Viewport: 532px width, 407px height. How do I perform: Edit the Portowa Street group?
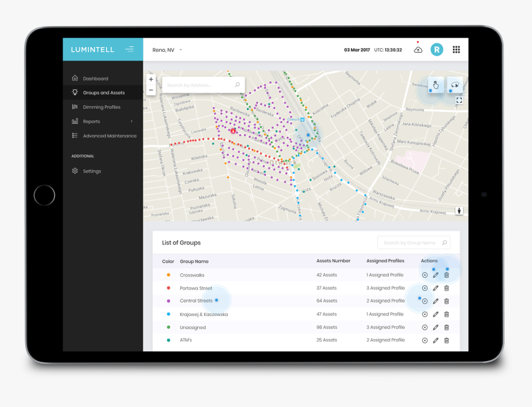[435, 288]
